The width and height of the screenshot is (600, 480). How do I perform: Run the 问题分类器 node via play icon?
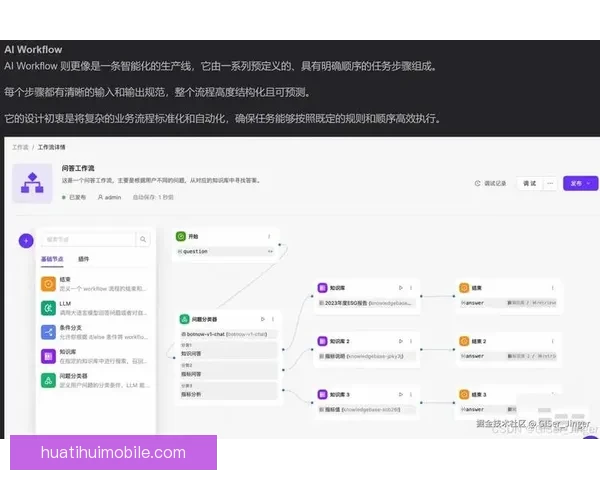(x=262, y=319)
